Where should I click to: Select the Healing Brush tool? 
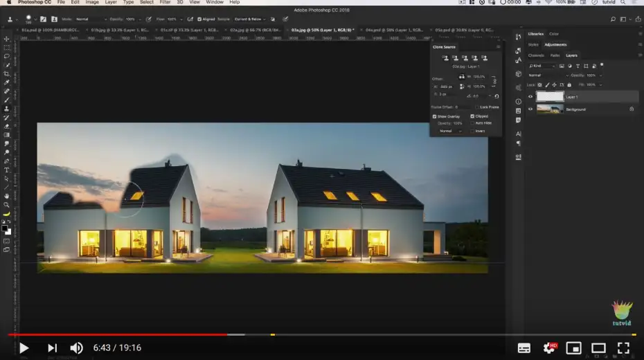pyautogui.click(x=6, y=91)
